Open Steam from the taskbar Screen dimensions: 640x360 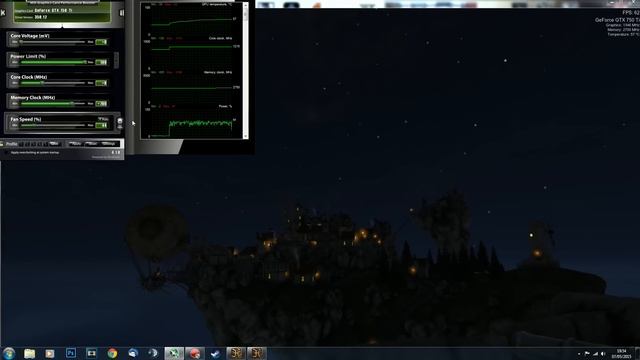216,353
